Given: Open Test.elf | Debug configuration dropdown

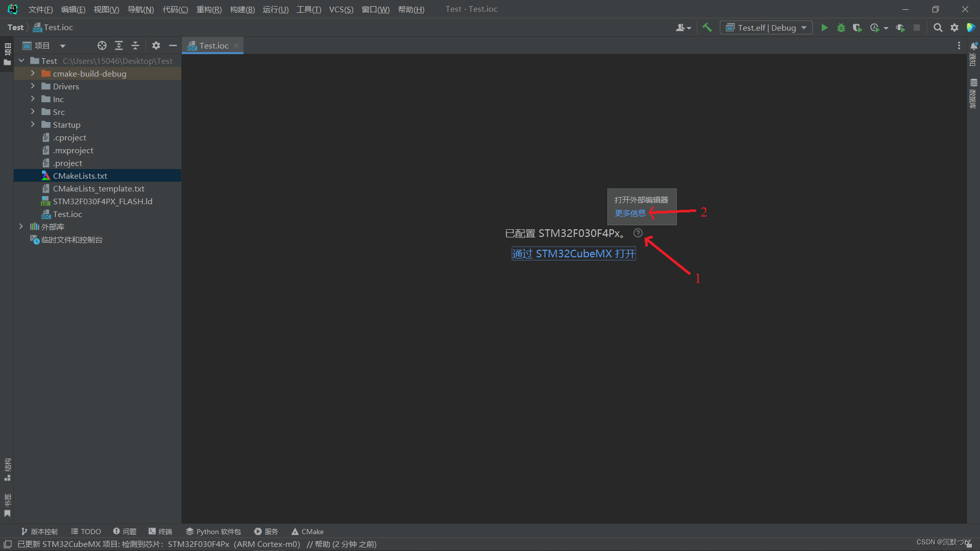Looking at the screenshot, I should click(x=766, y=28).
